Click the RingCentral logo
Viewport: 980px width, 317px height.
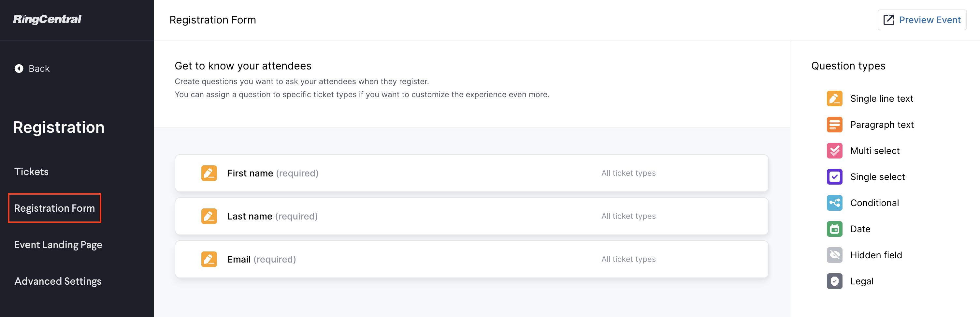[47, 19]
